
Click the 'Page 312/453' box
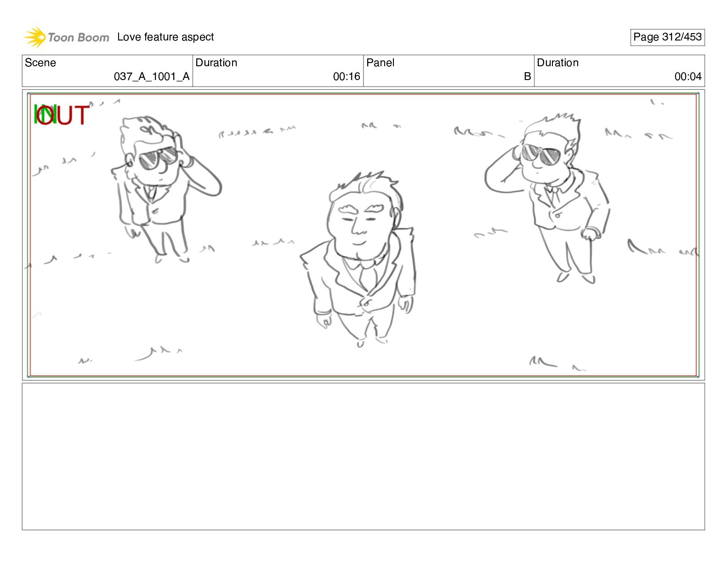coord(667,37)
